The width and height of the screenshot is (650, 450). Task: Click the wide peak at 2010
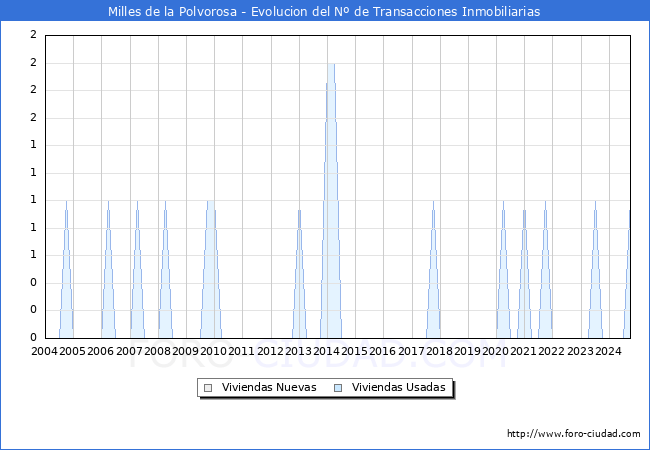tap(210, 203)
